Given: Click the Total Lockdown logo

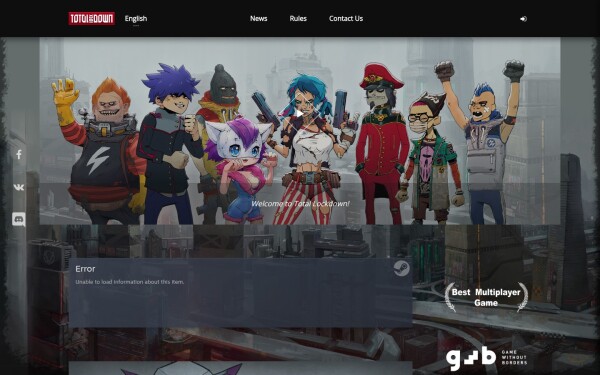Looking at the screenshot, I should click(92, 18).
